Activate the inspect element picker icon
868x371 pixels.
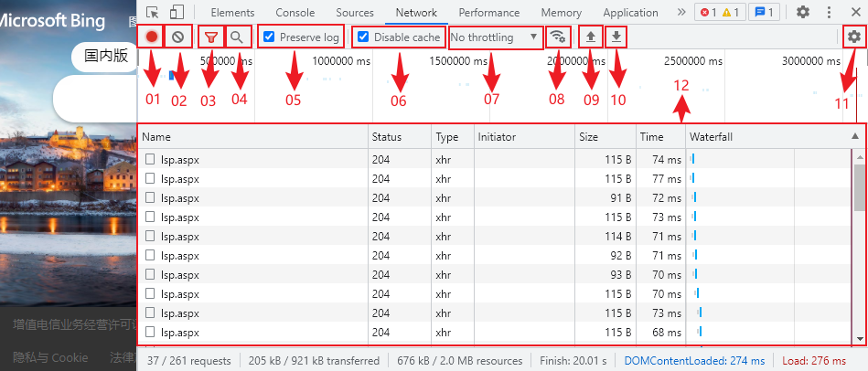[153, 13]
